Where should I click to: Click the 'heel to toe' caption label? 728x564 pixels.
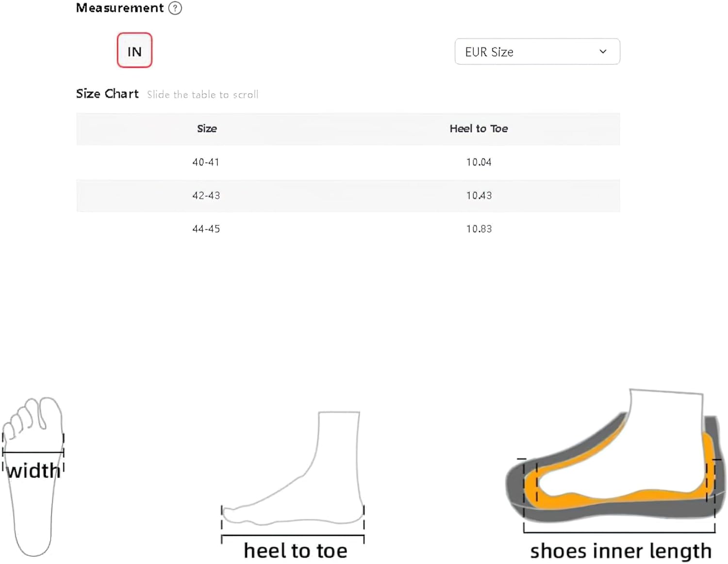[296, 551]
